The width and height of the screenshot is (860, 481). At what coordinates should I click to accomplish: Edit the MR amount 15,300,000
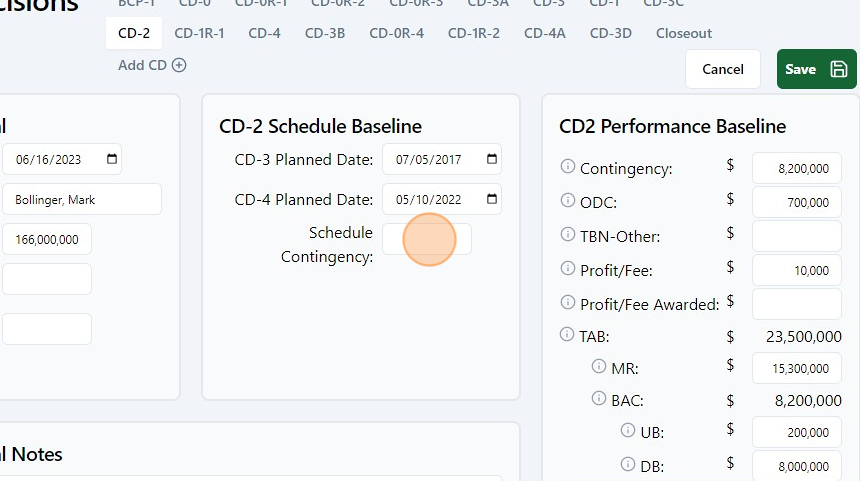(796, 368)
